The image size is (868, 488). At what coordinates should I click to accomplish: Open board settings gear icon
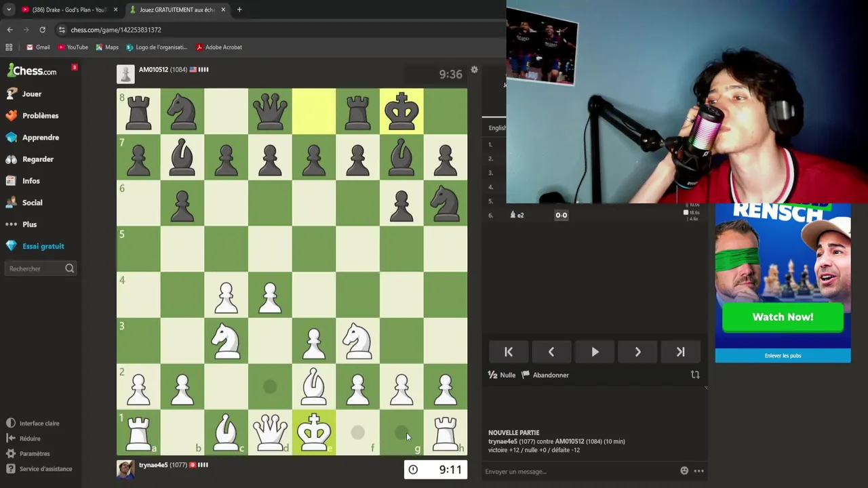(474, 70)
